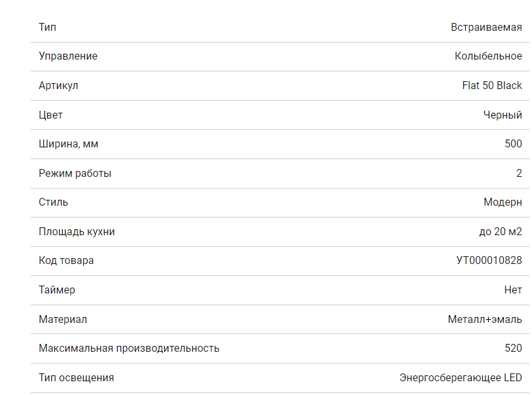Click the product code 'УТ000010828'
The height and width of the screenshot is (395, 532).
pyautogui.click(x=489, y=260)
